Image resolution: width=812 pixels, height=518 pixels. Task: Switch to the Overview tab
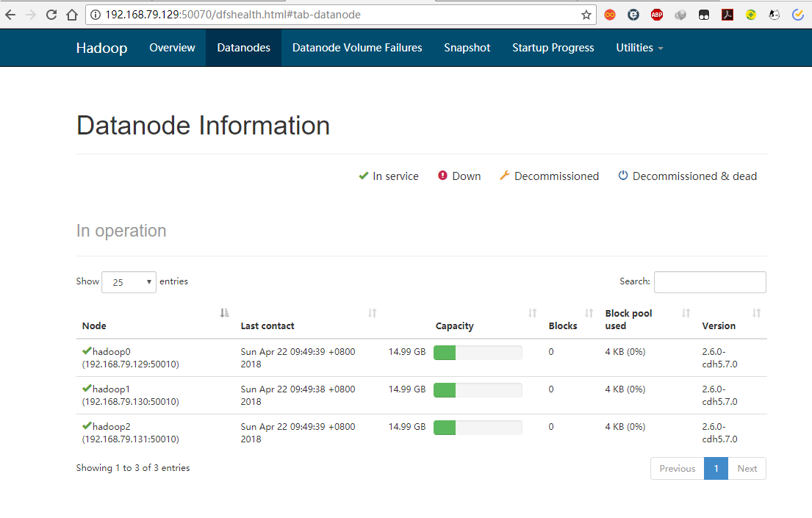172,48
